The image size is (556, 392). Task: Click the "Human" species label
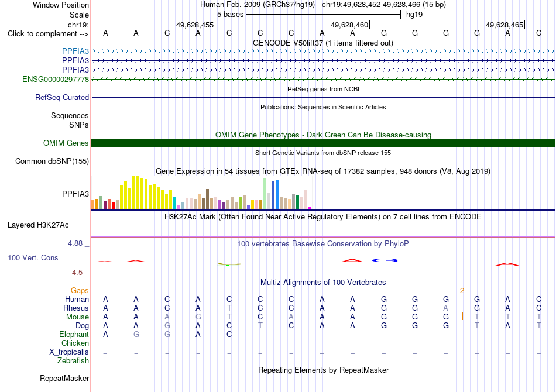click(x=77, y=300)
